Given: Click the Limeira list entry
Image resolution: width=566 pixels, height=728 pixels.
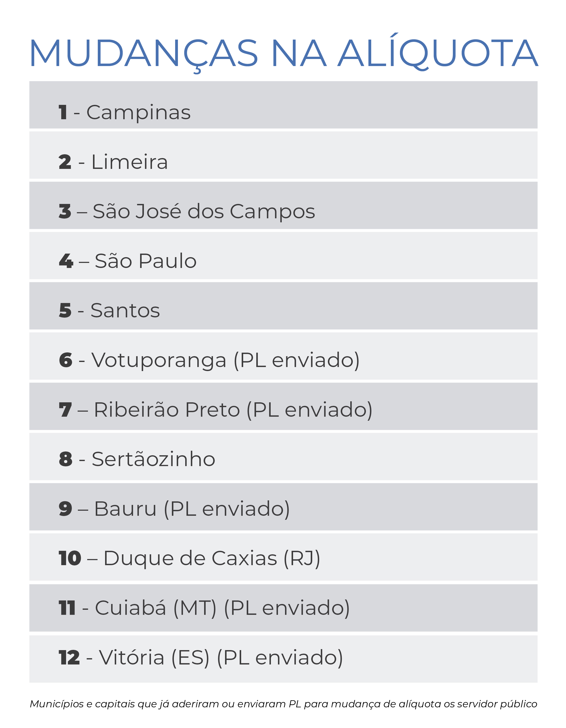Looking at the screenshot, I should [129, 162].
